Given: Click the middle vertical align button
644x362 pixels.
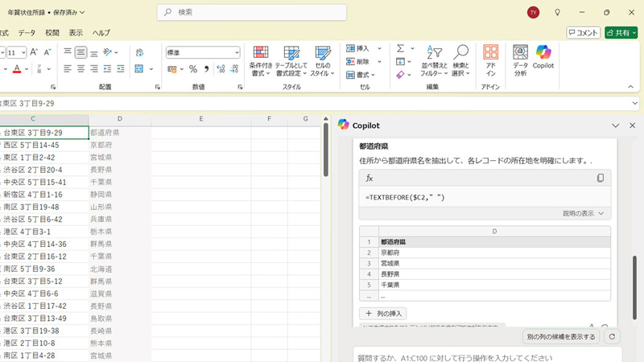Looking at the screenshot, I should coord(81,52).
